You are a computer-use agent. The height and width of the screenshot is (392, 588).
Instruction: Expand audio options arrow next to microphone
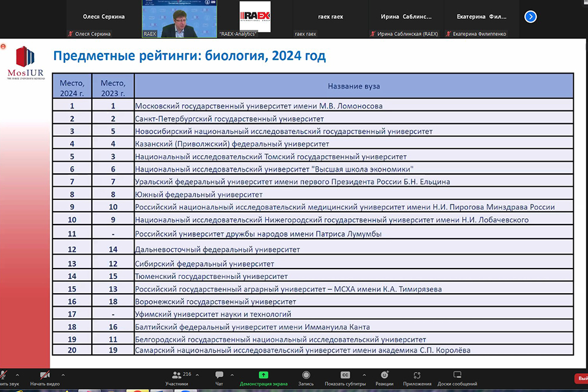[x=17, y=374]
